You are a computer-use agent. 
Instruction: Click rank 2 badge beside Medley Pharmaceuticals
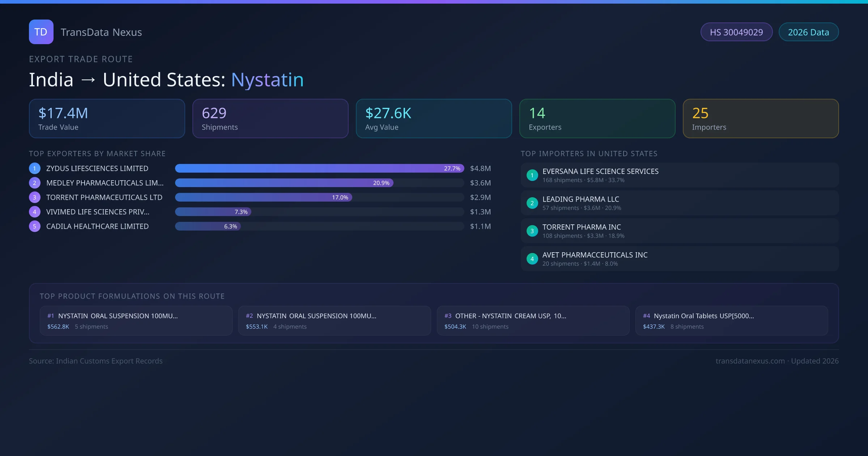pyautogui.click(x=35, y=183)
